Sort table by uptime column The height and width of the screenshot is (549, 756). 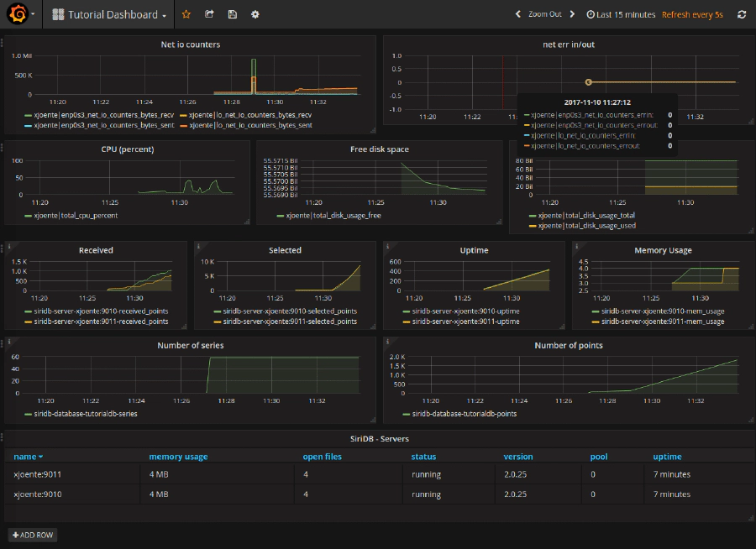[x=667, y=457]
